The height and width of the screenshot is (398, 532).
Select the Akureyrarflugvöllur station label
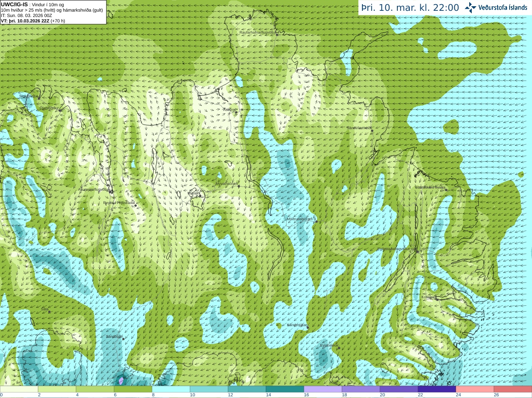click(94, 189)
